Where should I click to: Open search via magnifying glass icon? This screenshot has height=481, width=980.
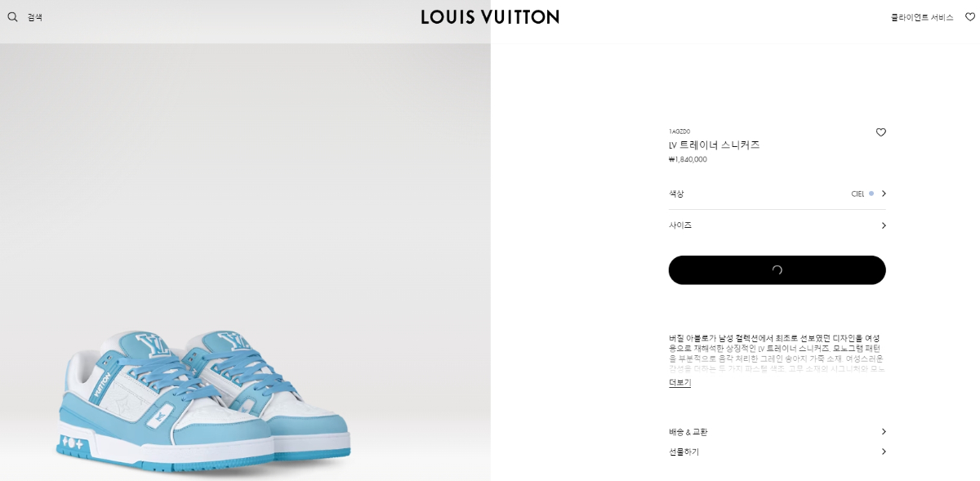pyautogui.click(x=12, y=17)
